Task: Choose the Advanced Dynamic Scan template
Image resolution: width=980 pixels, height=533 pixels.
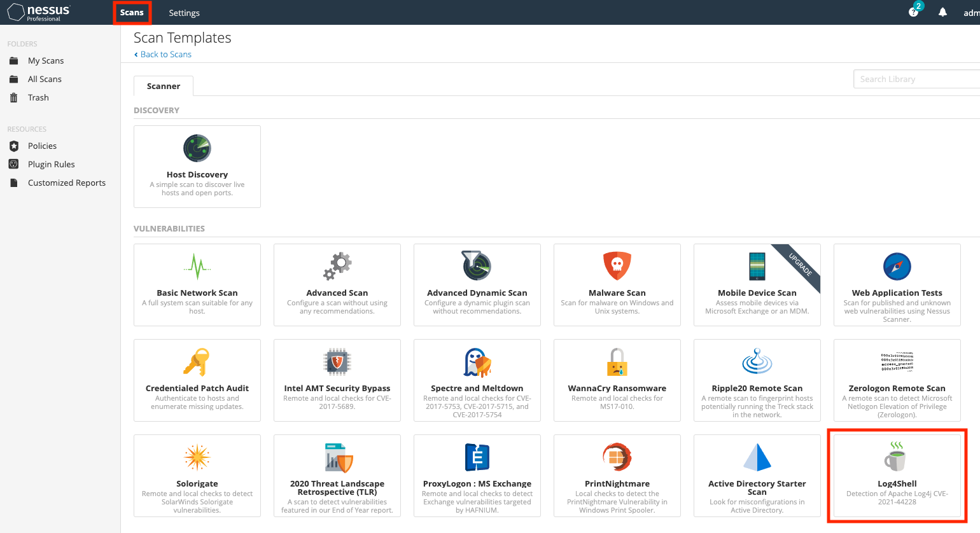Action: pyautogui.click(x=477, y=285)
